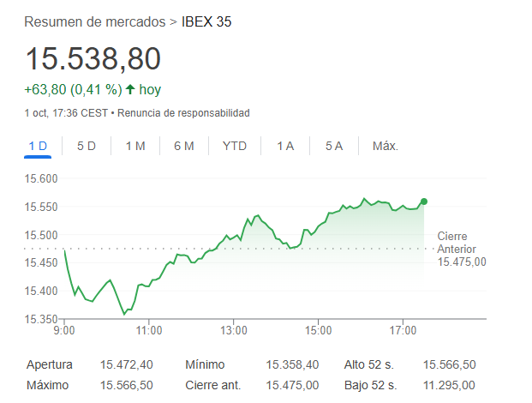Click the Mínimo value 15.358,40
The image size is (532, 403).
coord(293,364)
